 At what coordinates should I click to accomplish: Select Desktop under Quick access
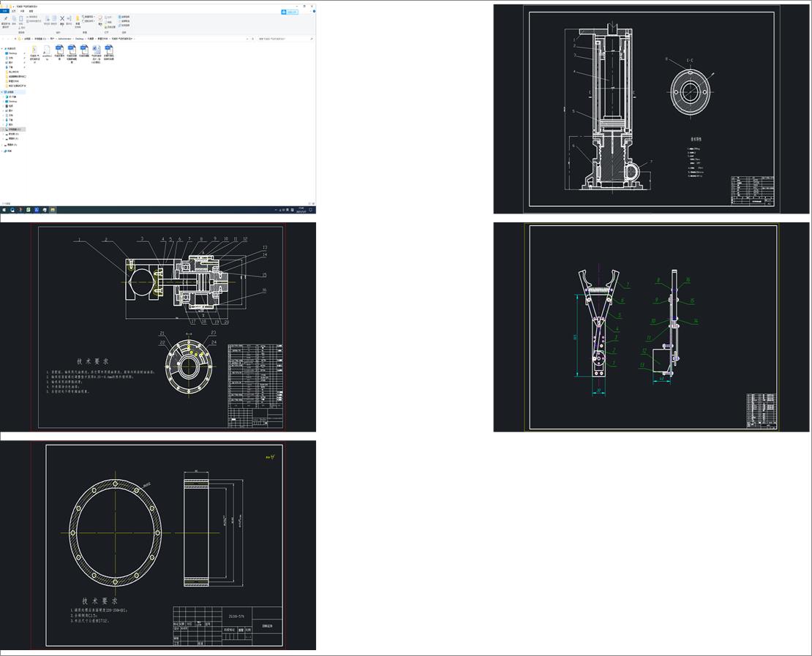[12, 53]
